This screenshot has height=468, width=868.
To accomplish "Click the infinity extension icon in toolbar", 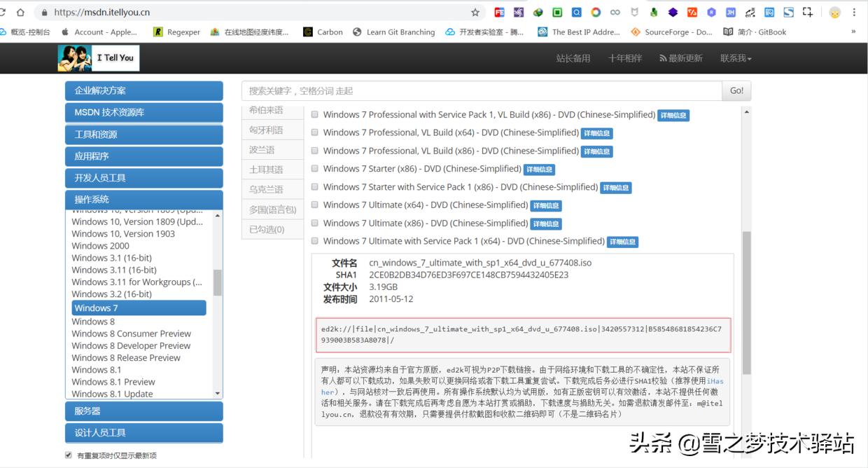I will tap(615, 12).
